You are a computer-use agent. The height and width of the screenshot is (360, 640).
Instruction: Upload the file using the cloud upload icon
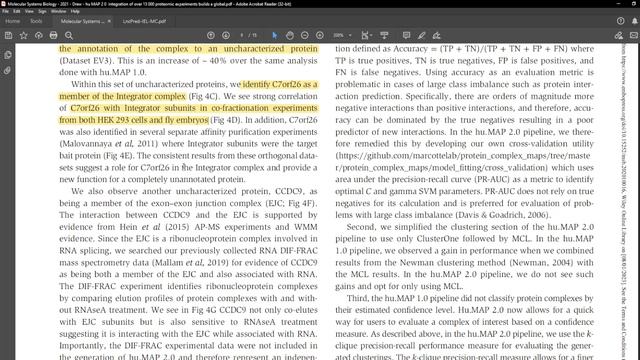pos(39,36)
